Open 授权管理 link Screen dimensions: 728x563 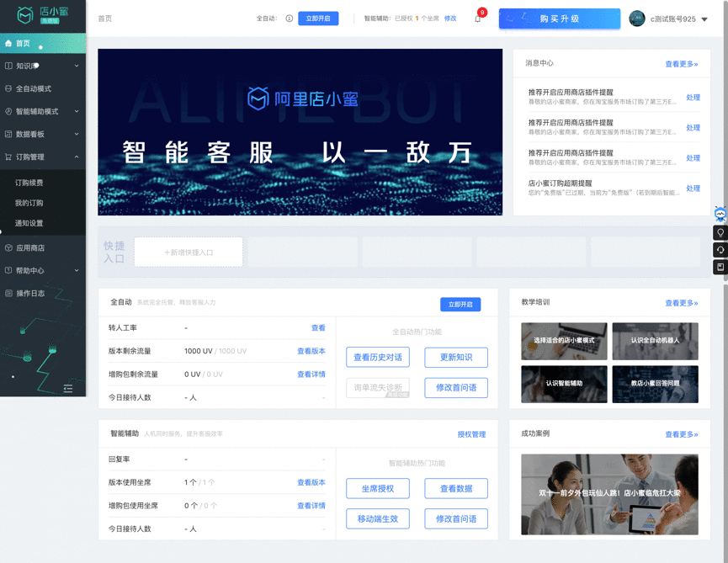click(471, 434)
